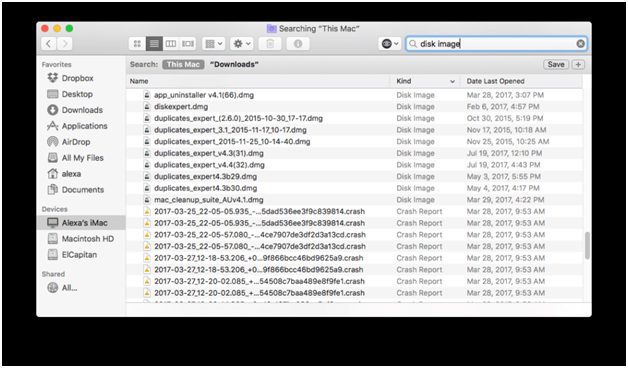628x368 pixels.
Task: Open the toolbar dropdown left of search
Action: click(x=390, y=44)
